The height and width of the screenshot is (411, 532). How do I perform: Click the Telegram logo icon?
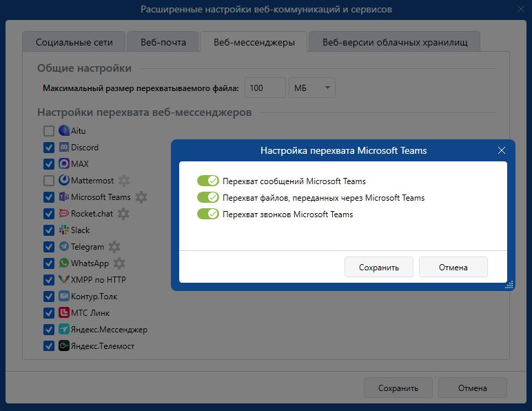pyautogui.click(x=64, y=246)
